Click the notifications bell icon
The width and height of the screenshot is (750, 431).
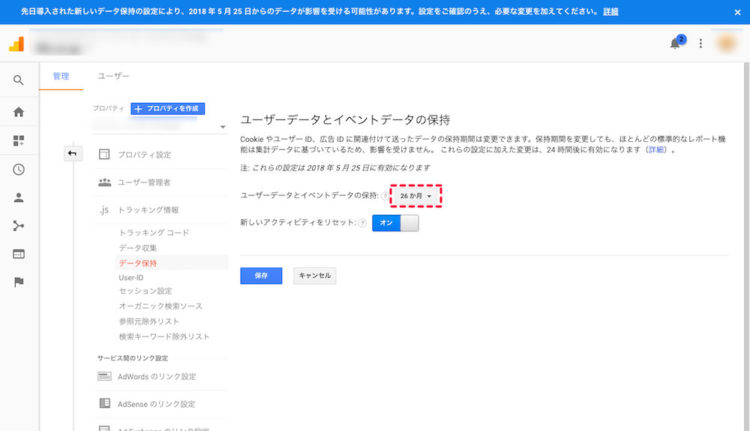675,44
